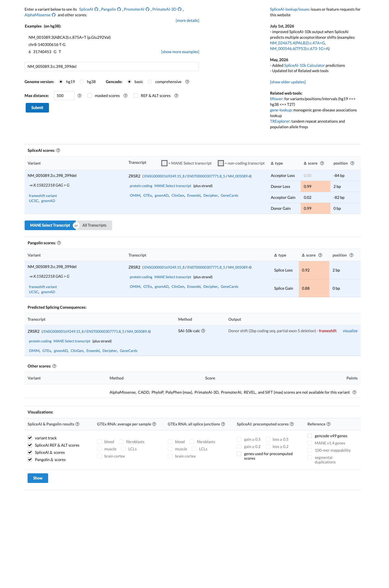Open SpliceAI-lookup/issues link

point(289,9)
